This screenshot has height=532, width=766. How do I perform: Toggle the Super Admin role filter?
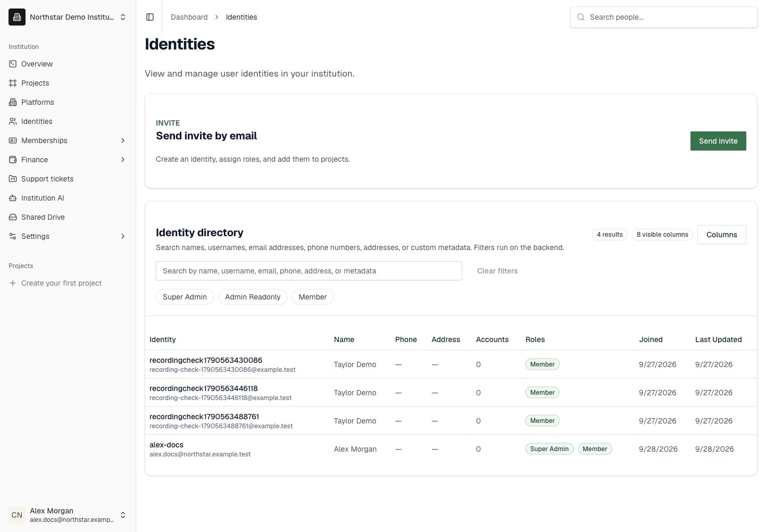click(x=185, y=297)
